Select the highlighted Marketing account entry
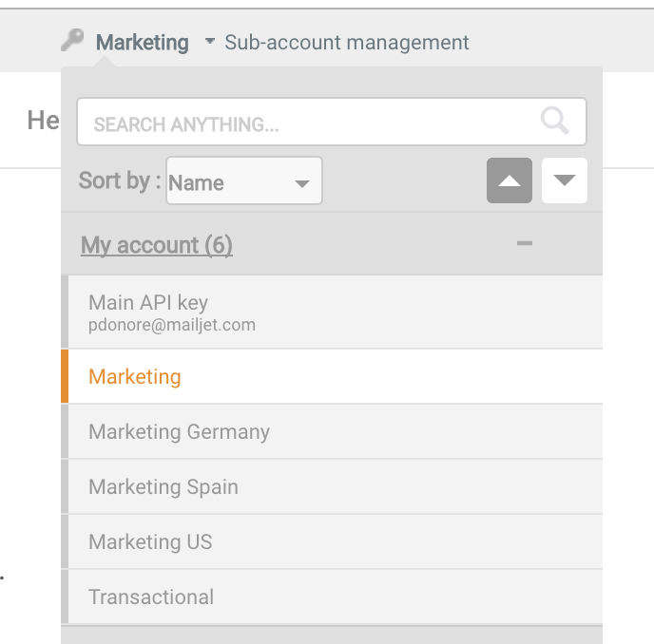This screenshot has width=654, height=644. tap(135, 377)
